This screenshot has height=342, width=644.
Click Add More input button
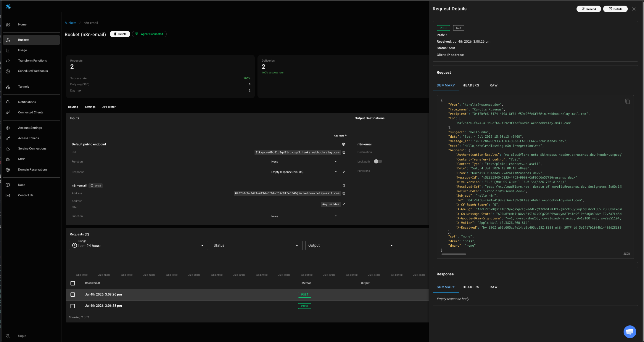point(340,136)
